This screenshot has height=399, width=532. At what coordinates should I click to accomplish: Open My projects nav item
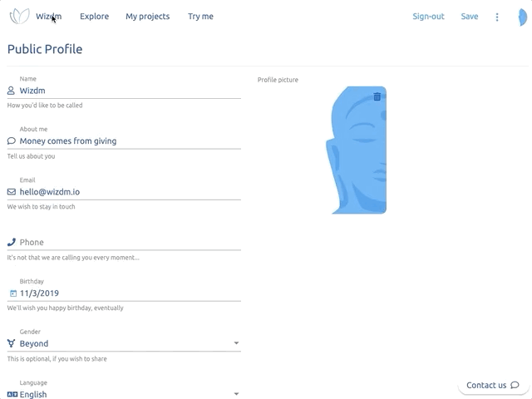(148, 17)
